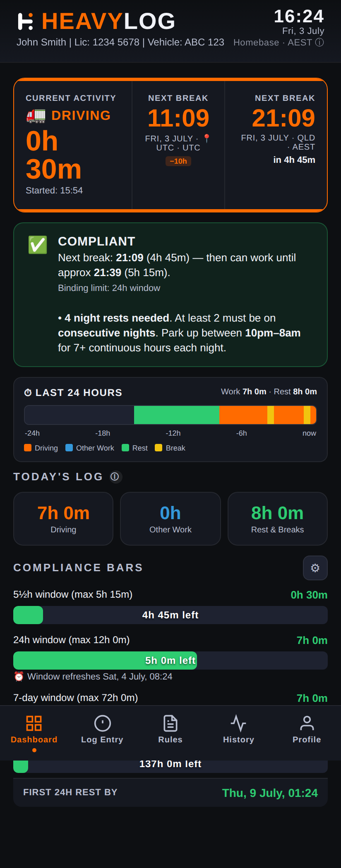Click the FIRST 24H REST BY label
This screenshot has width=341, height=868.
pos(70,792)
